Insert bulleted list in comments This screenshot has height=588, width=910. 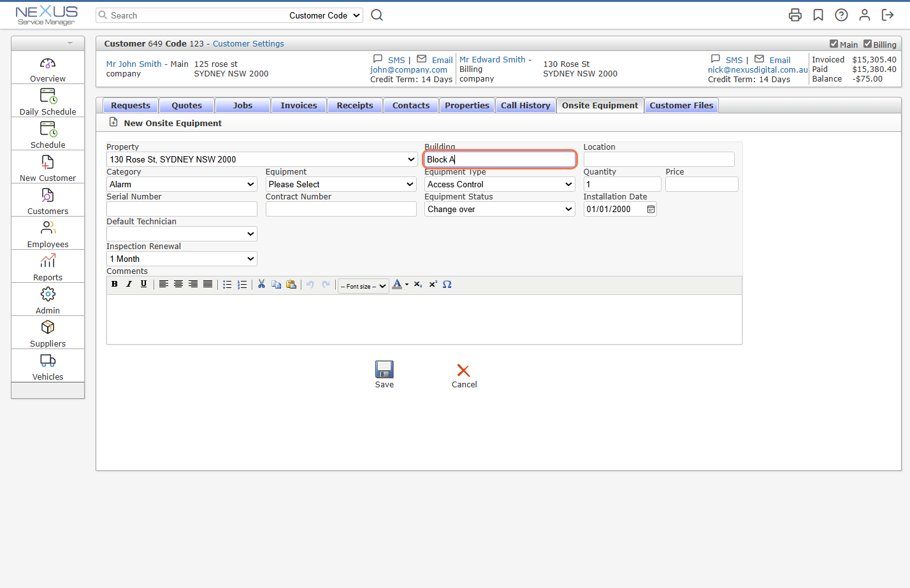tap(227, 284)
